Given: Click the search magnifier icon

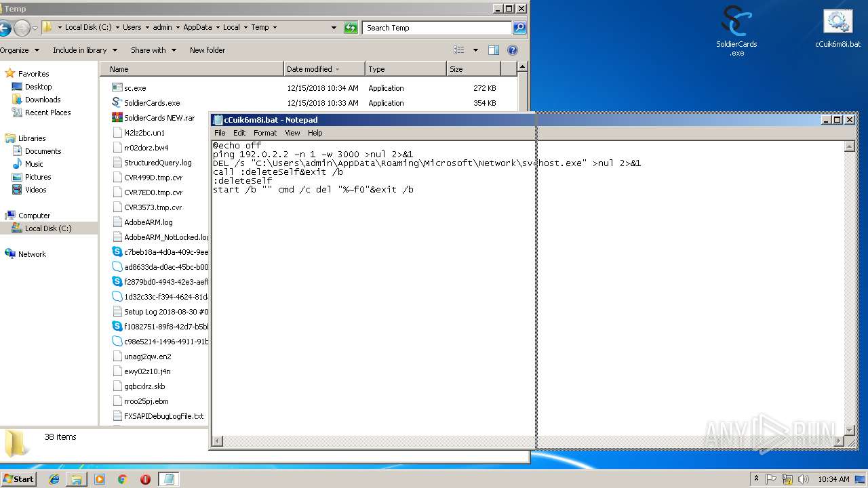Looking at the screenshot, I should coord(519,28).
